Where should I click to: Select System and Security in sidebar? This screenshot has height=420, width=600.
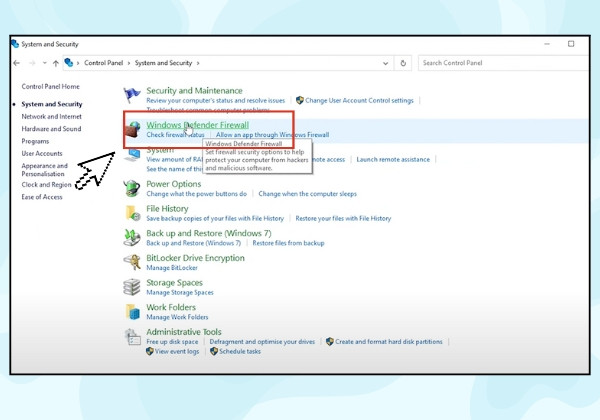[52, 104]
